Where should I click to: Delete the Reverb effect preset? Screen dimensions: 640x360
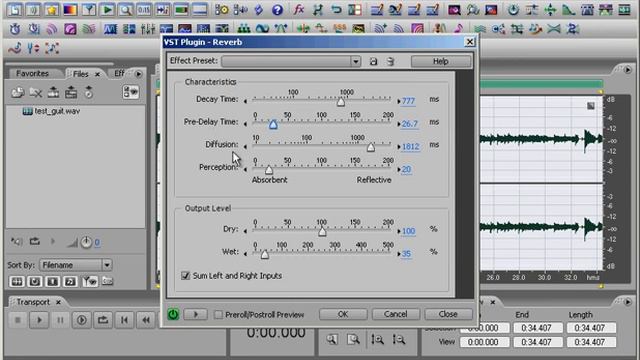click(390, 62)
